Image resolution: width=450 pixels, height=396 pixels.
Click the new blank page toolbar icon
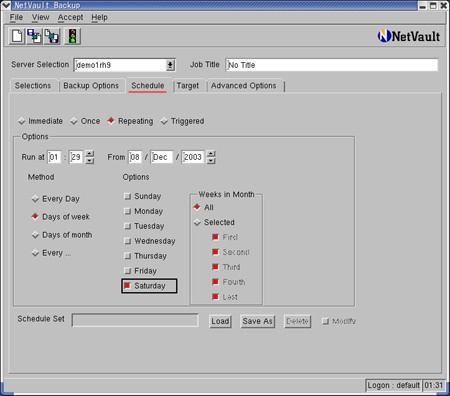[x=17, y=36]
